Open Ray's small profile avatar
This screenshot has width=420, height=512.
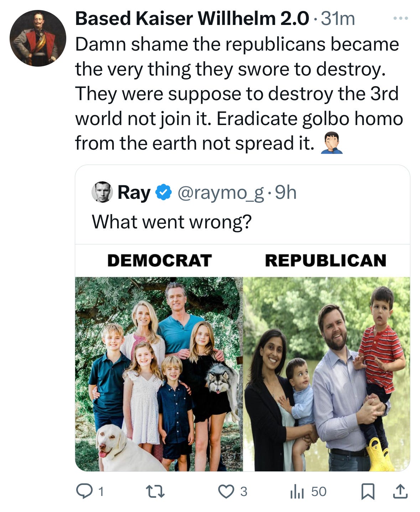coord(102,192)
